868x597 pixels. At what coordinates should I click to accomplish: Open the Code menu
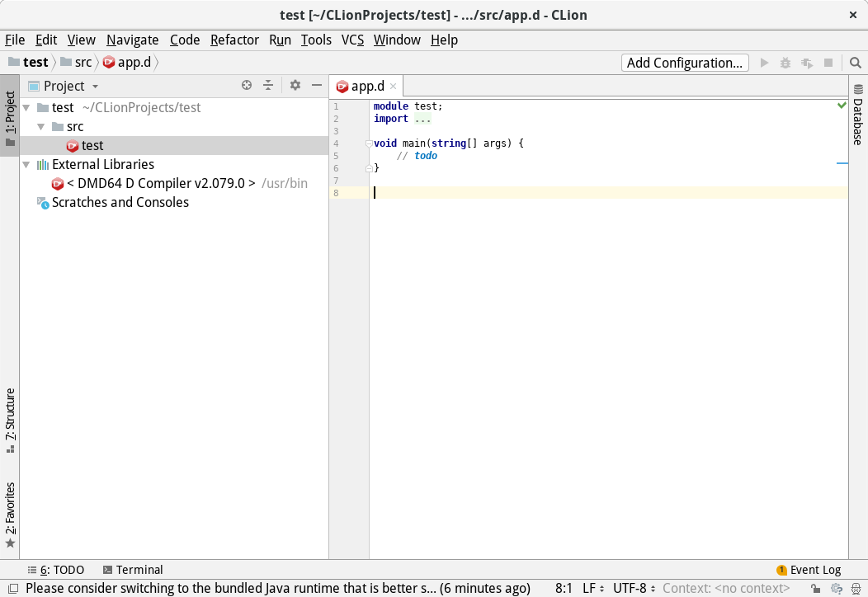184,40
